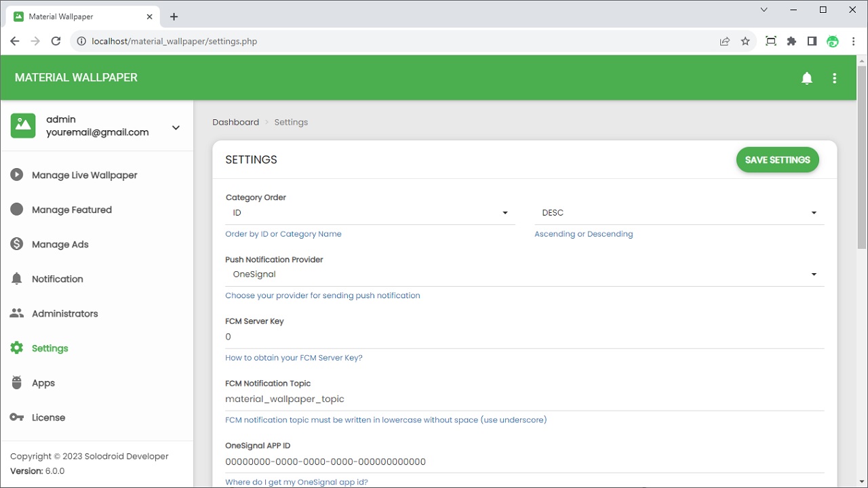Click the Settings gear icon in sidebar
The height and width of the screenshot is (488, 868).
click(x=17, y=348)
